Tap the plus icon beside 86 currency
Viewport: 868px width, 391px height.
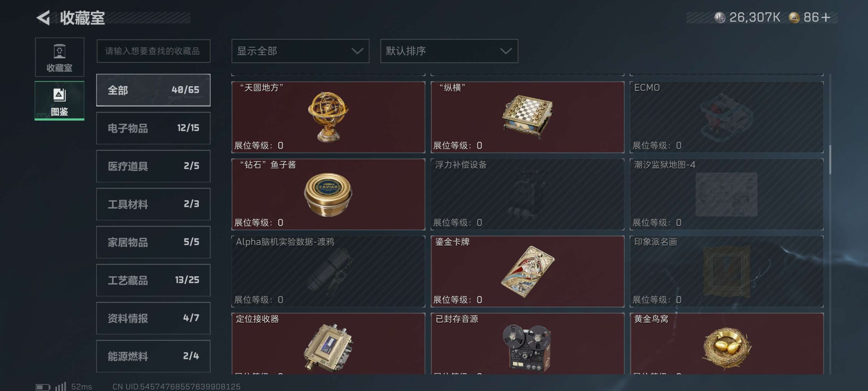click(x=826, y=18)
